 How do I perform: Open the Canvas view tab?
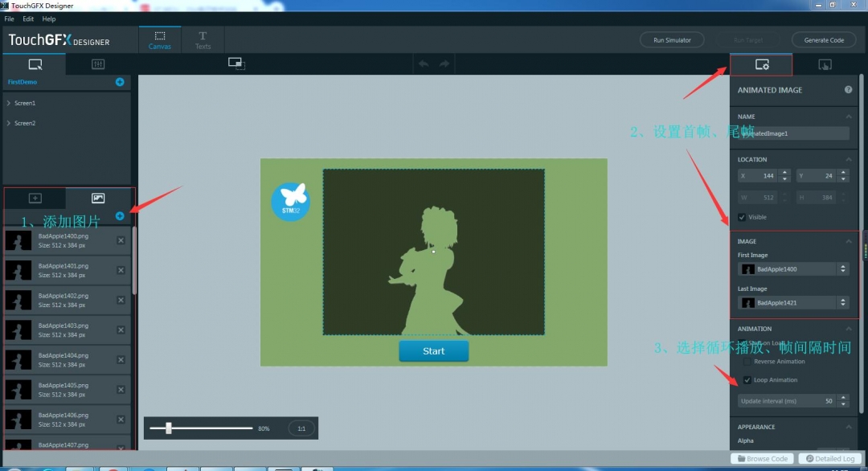159,40
